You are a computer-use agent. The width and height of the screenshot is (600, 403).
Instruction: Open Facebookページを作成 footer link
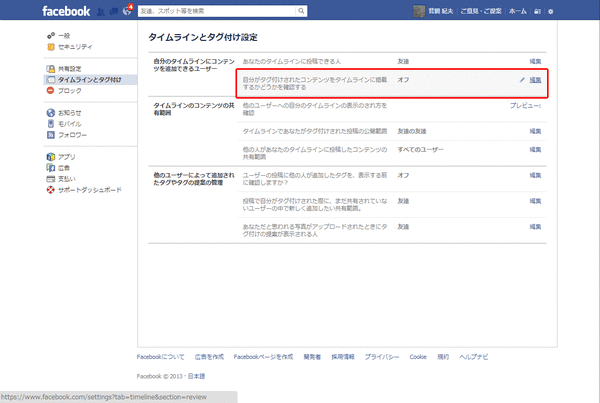click(x=263, y=357)
